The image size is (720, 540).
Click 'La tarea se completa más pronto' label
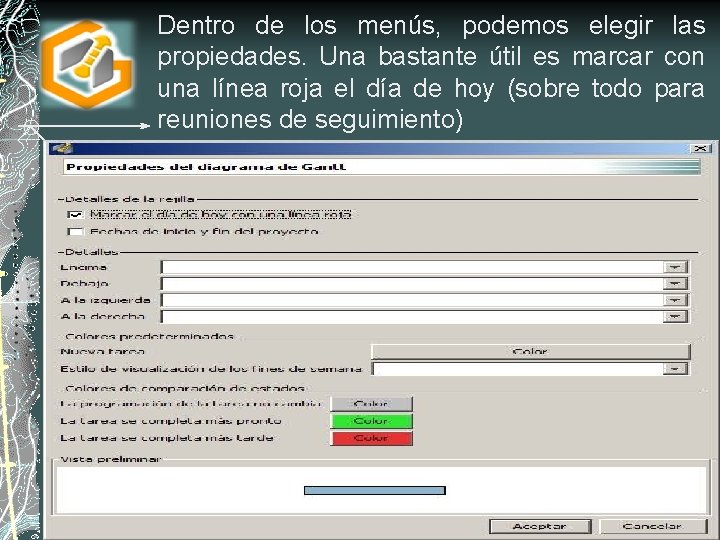coord(170,421)
